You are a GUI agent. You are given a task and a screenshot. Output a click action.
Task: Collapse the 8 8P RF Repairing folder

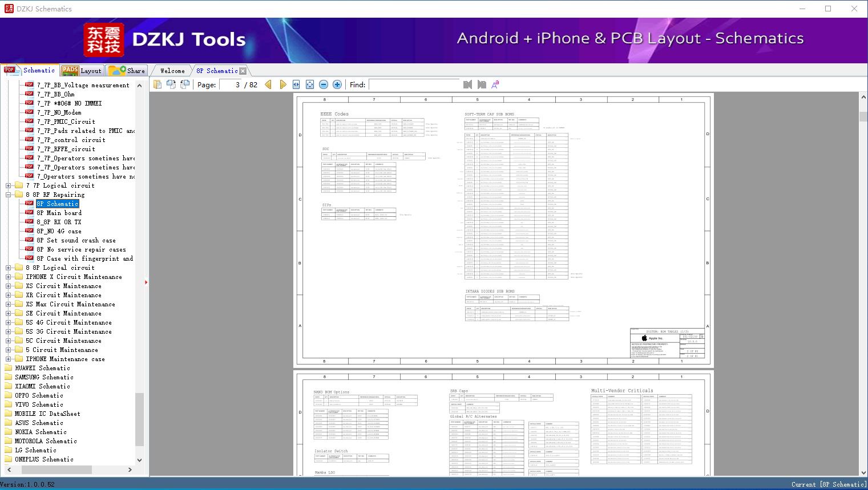click(x=8, y=195)
